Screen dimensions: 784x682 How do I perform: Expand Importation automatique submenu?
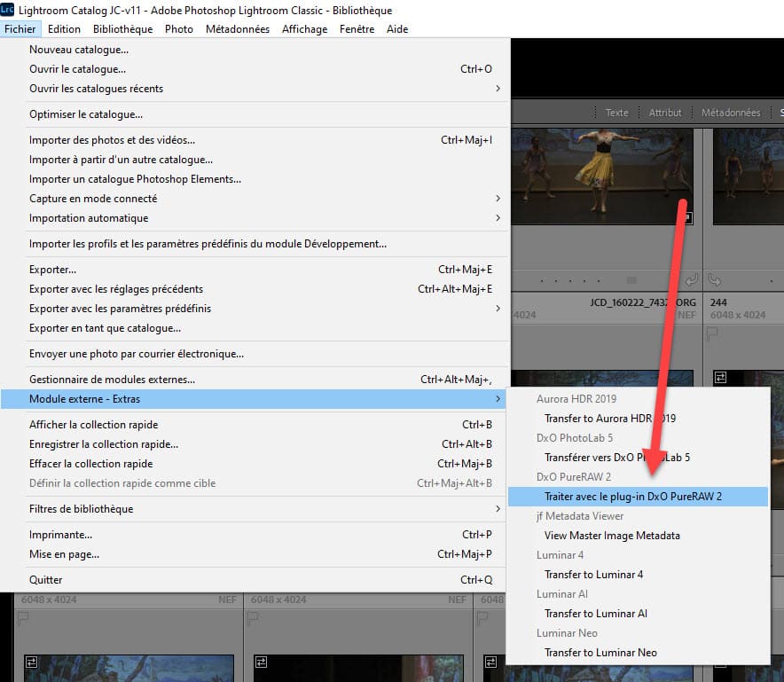tap(255, 218)
